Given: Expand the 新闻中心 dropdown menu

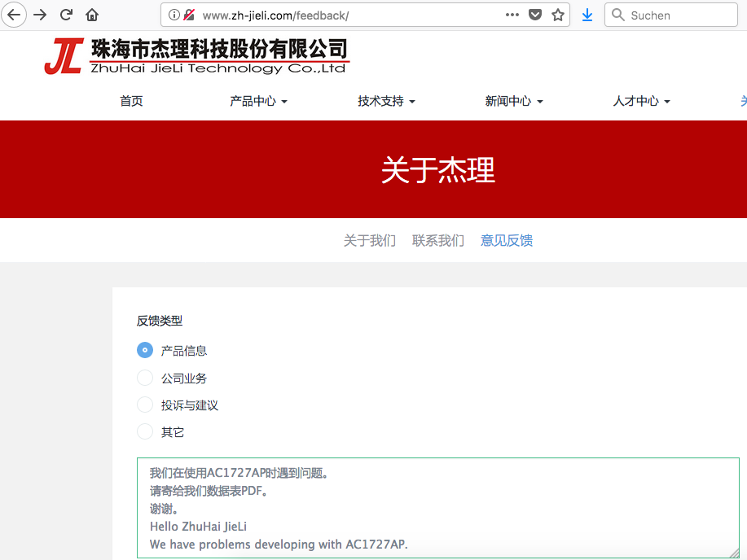Looking at the screenshot, I should (x=514, y=101).
